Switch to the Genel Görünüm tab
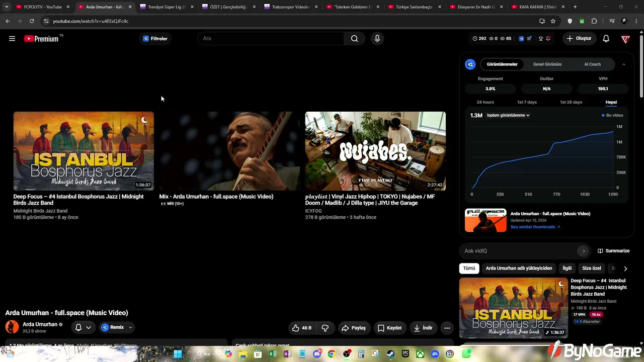The height and width of the screenshot is (362, 644). click(x=547, y=64)
